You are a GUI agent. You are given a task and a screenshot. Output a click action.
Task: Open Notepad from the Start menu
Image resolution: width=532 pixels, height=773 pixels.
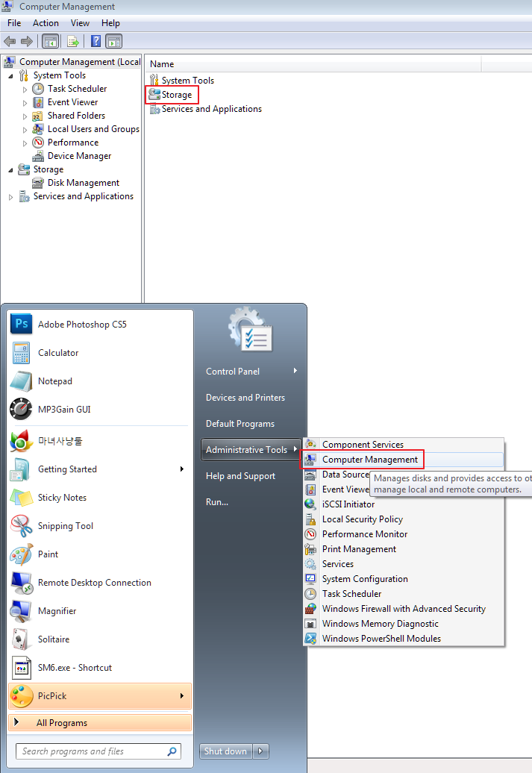tap(100, 381)
